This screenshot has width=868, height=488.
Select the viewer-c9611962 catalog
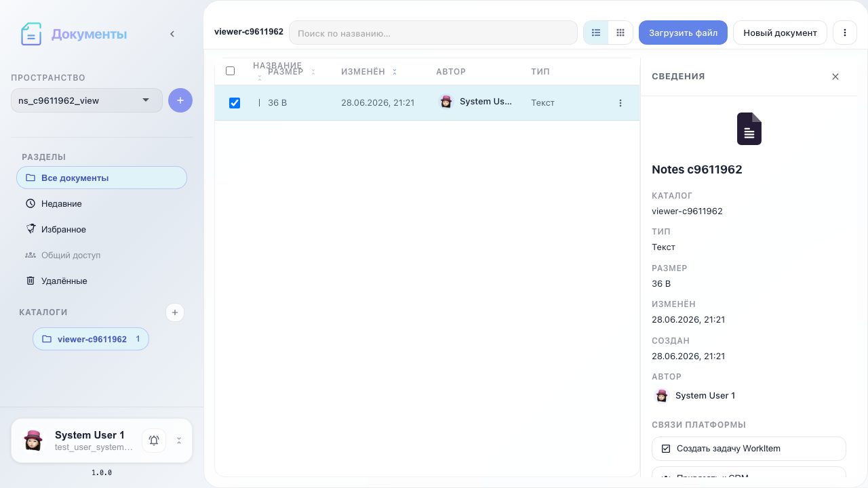click(91, 339)
